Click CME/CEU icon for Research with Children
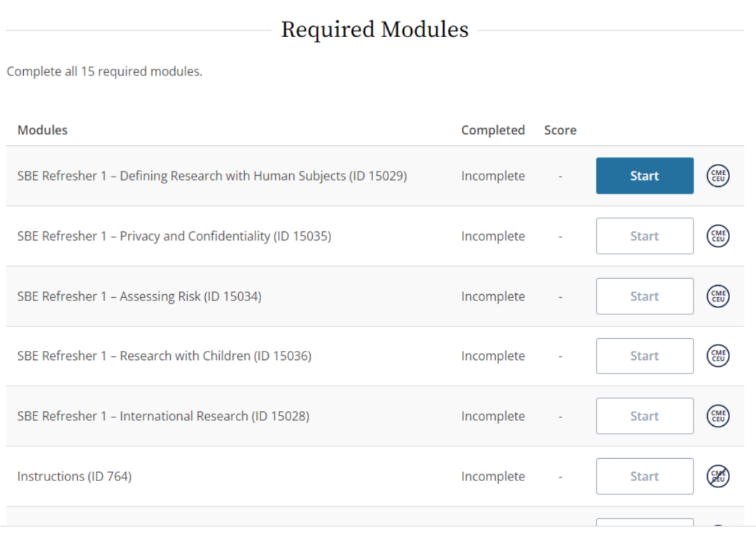756x540 pixels. click(718, 356)
